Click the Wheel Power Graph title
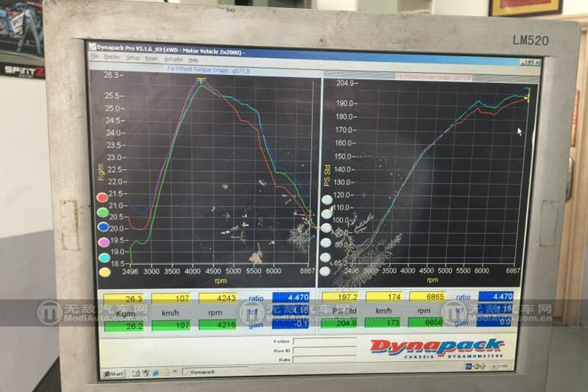The height and width of the screenshot is (392, 588). coord(433,76)
